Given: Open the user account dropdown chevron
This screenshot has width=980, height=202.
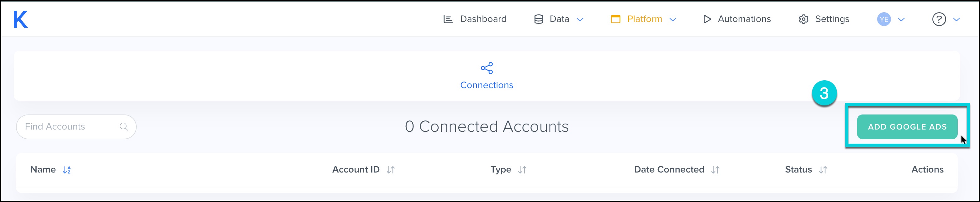Looking at the screenshot, I should pos(901,19).
